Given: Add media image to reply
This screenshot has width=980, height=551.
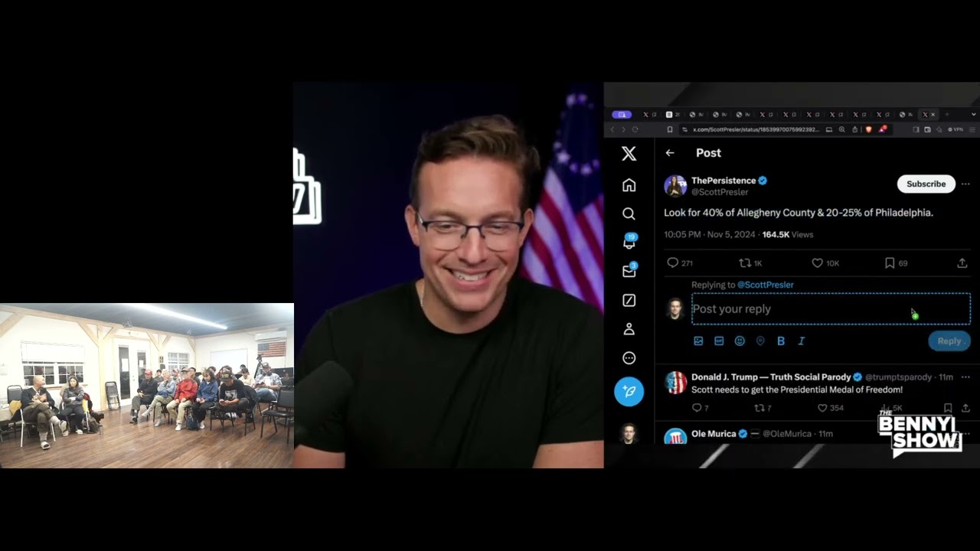Looking at the screenshot, I should (698, 341).
